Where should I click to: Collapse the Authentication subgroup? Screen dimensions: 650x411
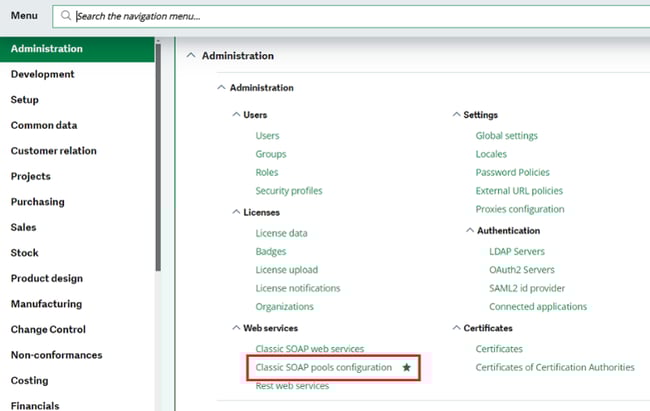469,230
